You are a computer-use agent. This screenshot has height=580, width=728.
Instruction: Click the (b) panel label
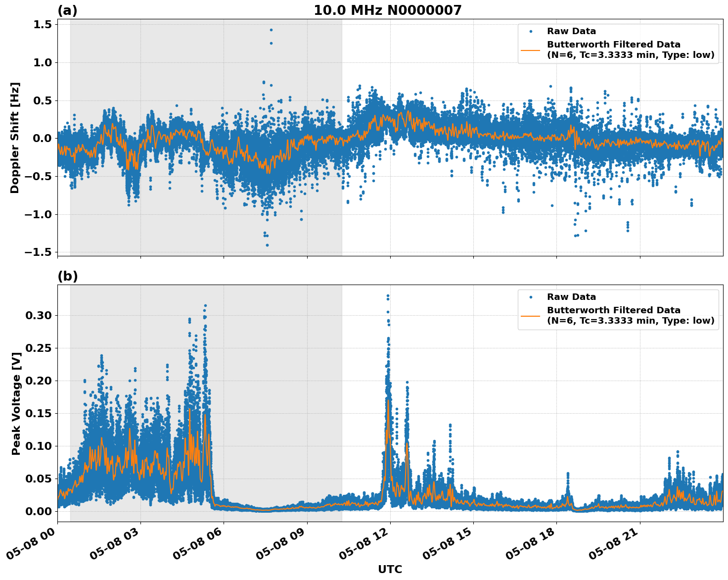pos(67,276)
